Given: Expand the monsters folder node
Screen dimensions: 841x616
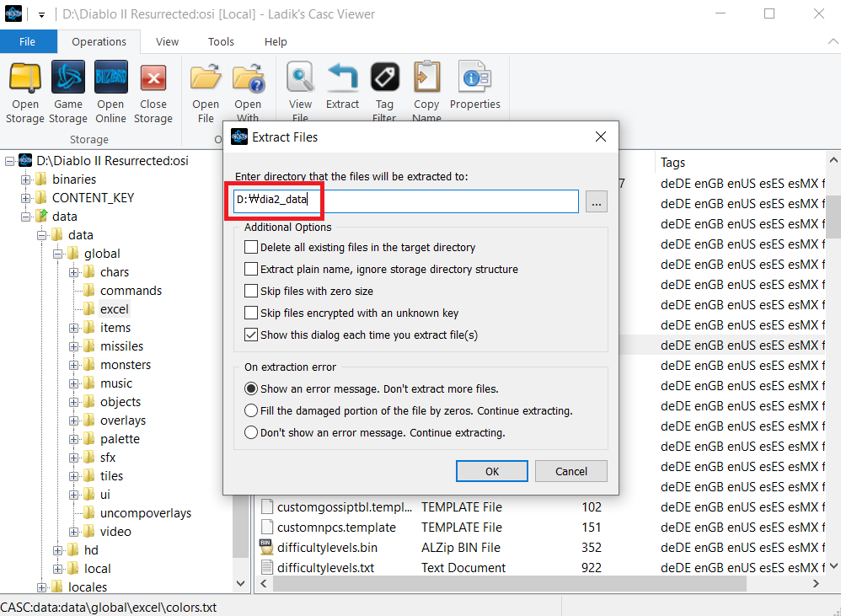Looking at the screenshot, I should pos(73,365).
